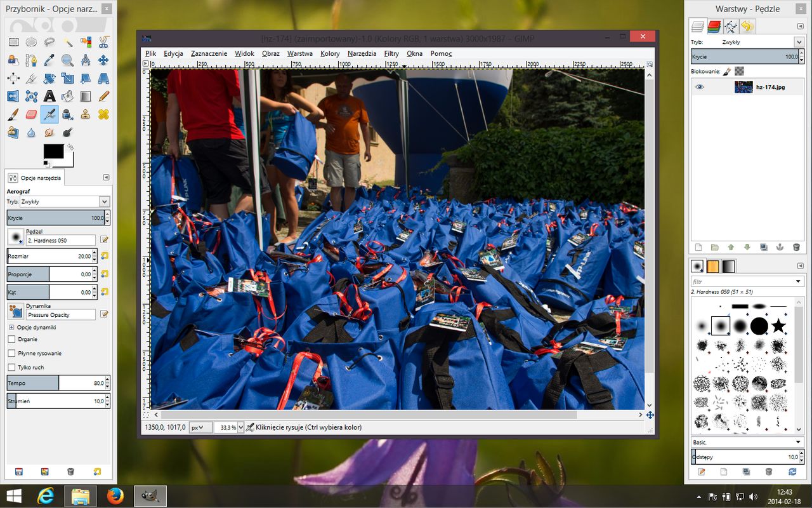Select the Cage Transform tool
The width and height of the screenshot is (812, 508).
(x=31, y=97)
